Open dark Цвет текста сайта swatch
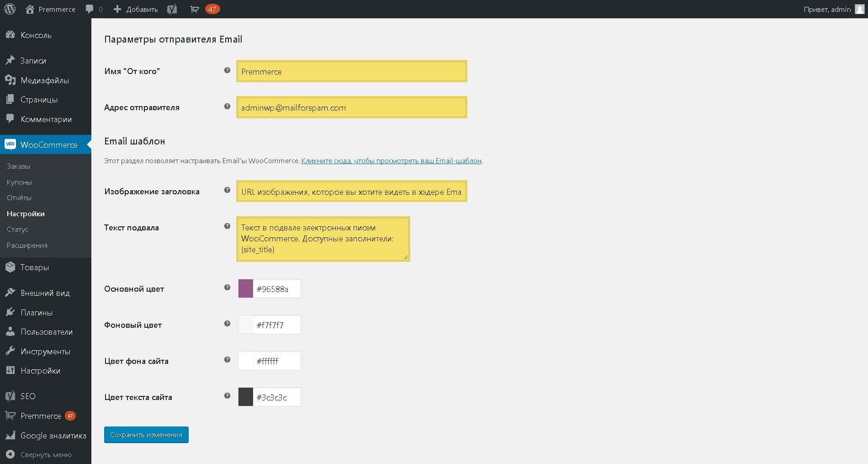The width and height of the screenshot is (868, 464). [246, 397]
